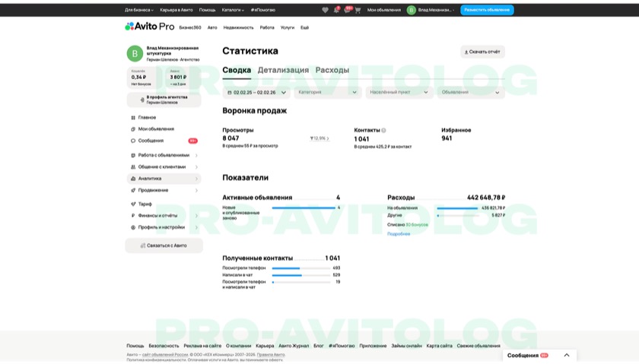The width and height of the screenshot is (639, 364).
Task: Switch to Детализация tab
Action: tap(283, 70)
